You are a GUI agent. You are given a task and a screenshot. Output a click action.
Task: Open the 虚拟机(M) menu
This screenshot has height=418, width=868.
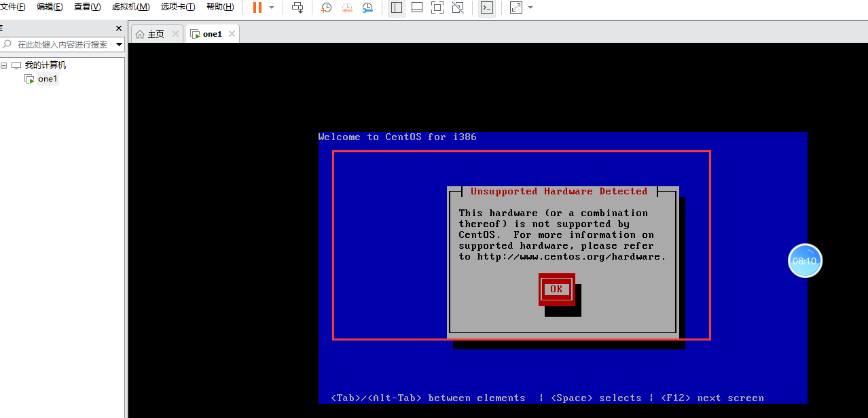tap(130, 7)
